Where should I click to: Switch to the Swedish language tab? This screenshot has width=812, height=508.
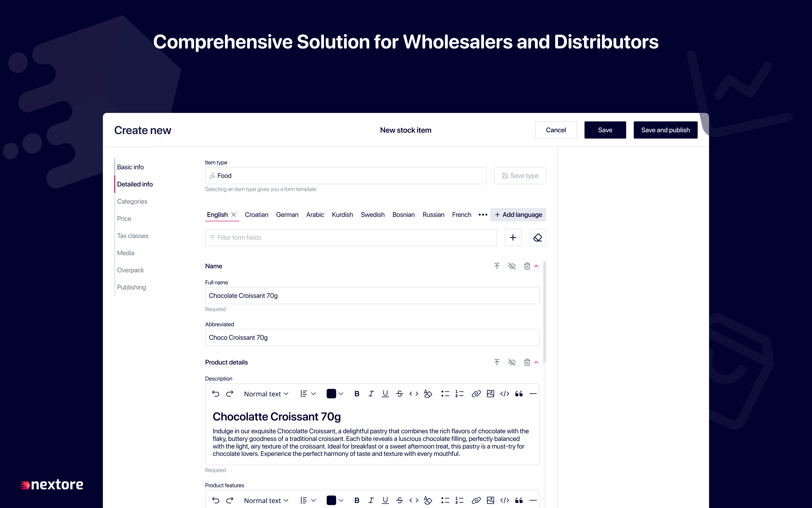pyautogui.click(x=372, y=215)
